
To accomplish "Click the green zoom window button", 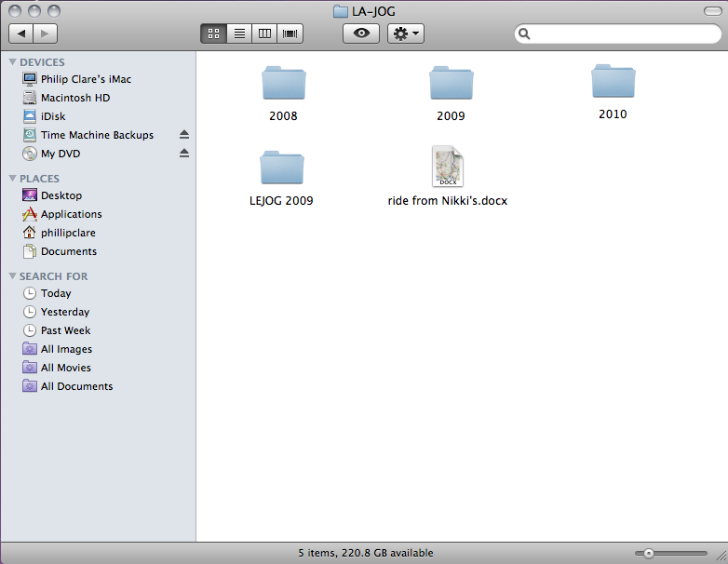I will tap(55, 10).
